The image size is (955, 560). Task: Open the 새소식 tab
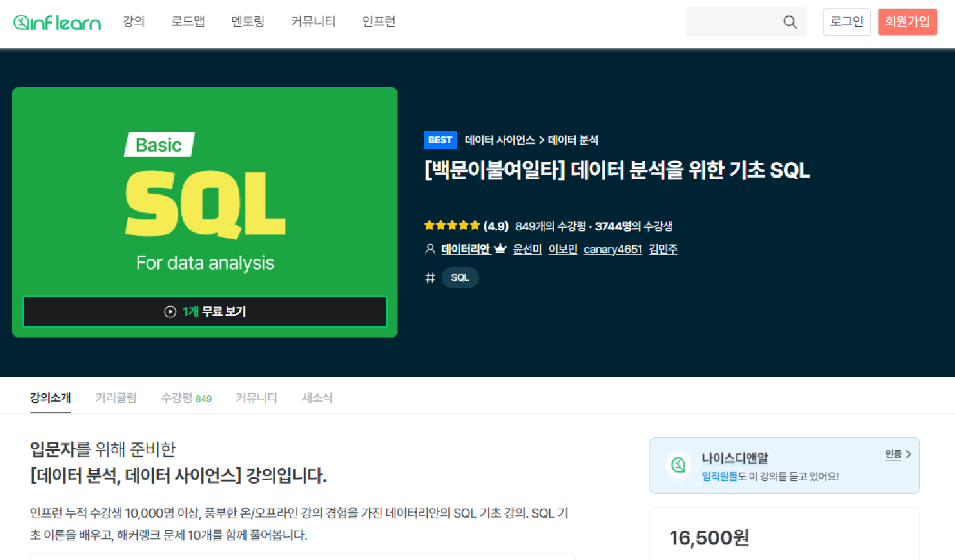(x=317, y=398)
